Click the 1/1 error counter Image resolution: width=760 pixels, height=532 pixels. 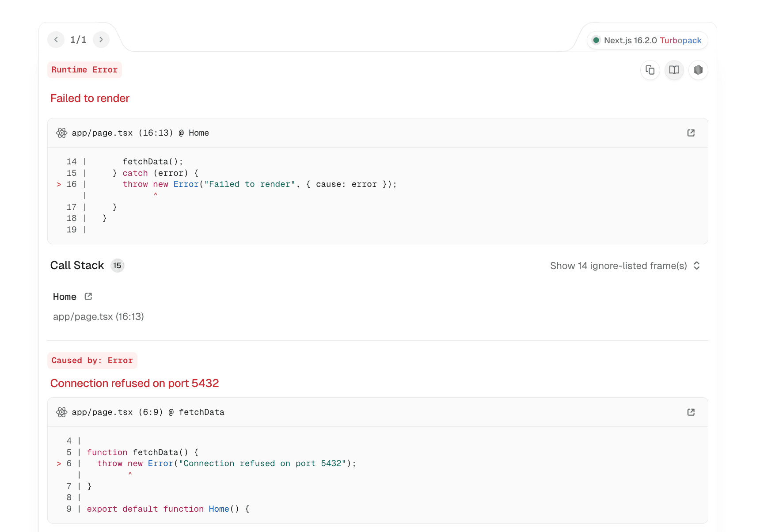78,40
